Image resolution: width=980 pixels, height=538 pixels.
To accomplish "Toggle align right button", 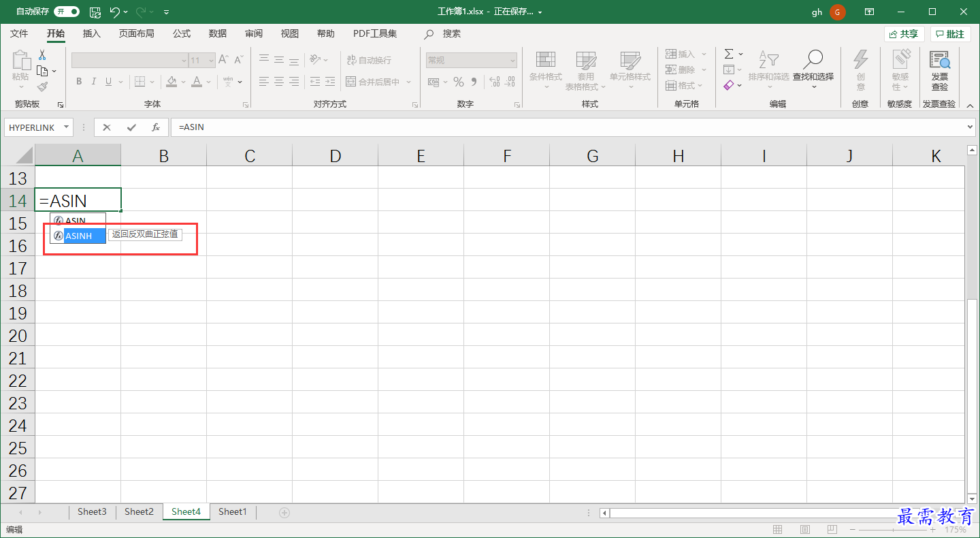I will pos(294,82).
